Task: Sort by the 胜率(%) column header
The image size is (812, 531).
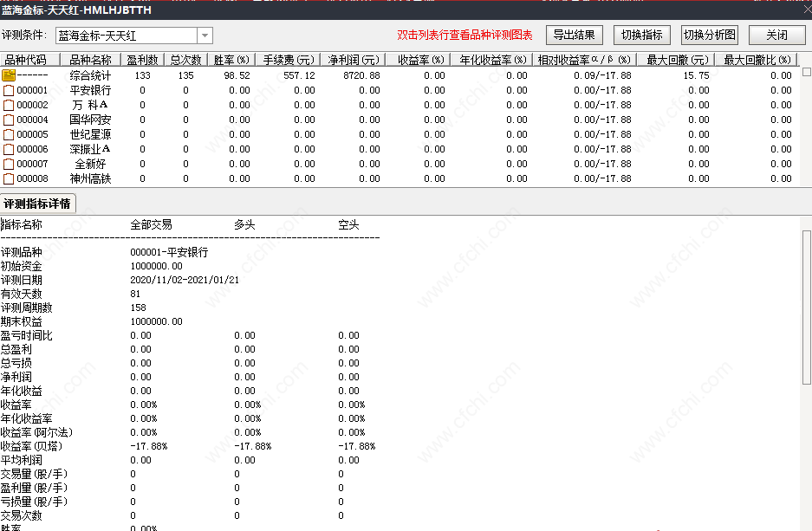Action: click(231, 60)
